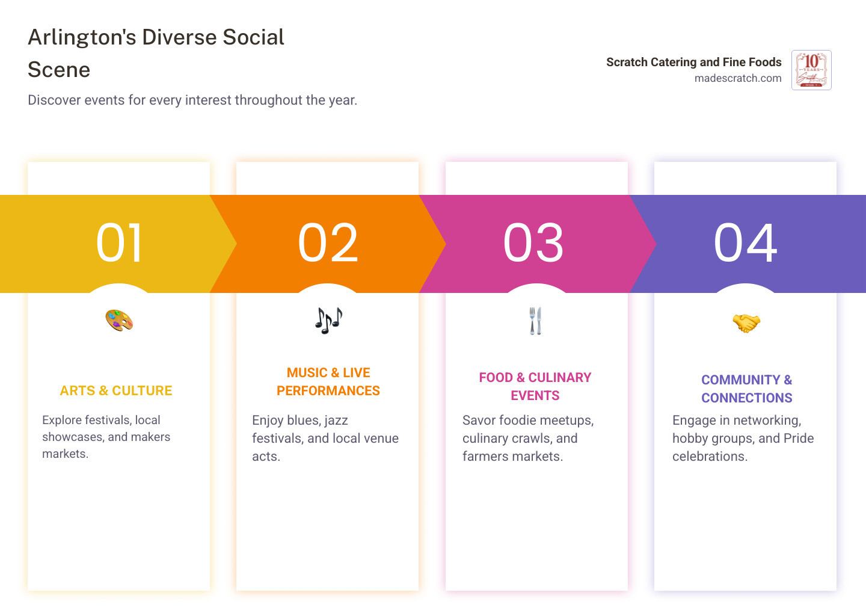This screenshot has width=866, height=616.
Task: Select the purple 04 arrow step
Action: click(x=747, y=244)
